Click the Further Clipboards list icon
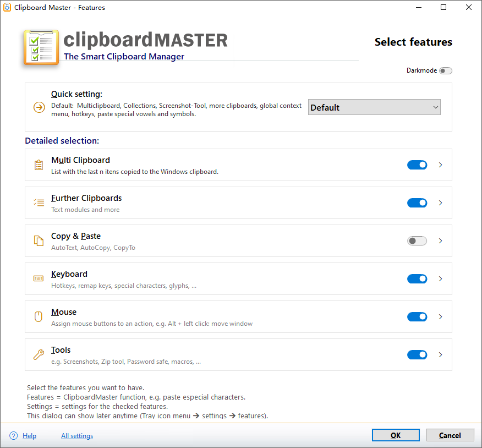 click(39, 203)
